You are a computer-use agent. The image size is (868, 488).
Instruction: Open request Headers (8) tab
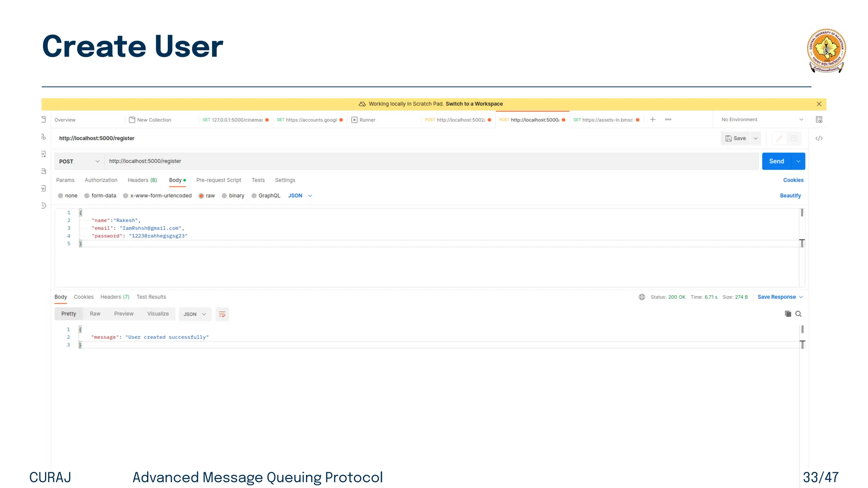point(142,180)
